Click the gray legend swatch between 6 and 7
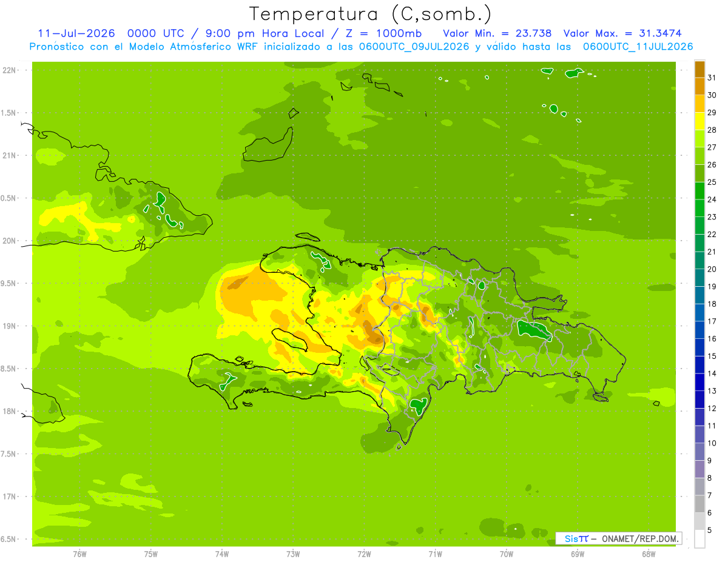The width and height of the screenshot is (728, 562). 699,504
